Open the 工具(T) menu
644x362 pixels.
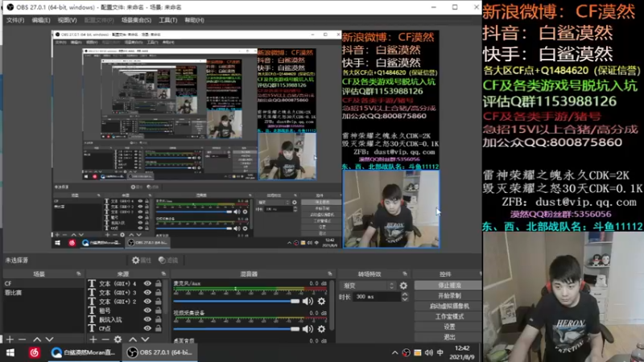(168, 20)
